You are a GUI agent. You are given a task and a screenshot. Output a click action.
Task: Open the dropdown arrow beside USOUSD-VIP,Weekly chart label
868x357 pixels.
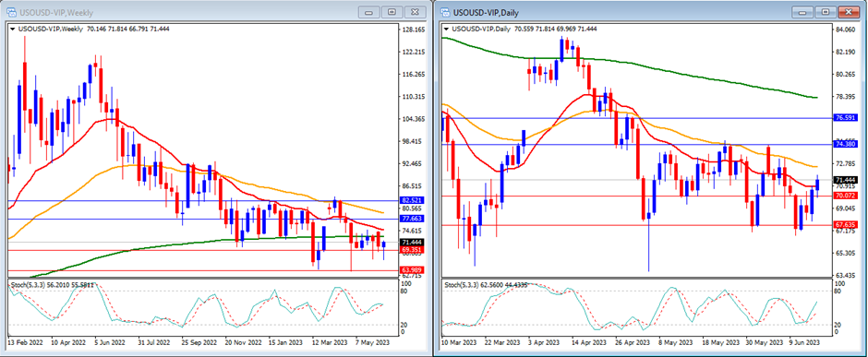coord(12,29)
